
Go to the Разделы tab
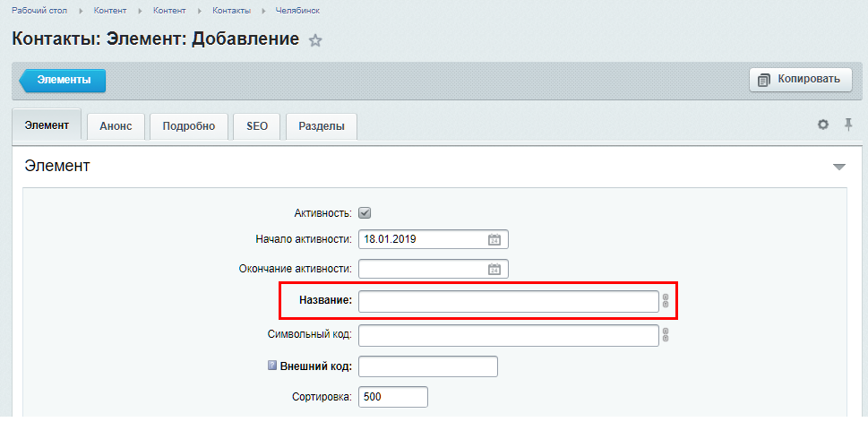click(x=321, y=126)
